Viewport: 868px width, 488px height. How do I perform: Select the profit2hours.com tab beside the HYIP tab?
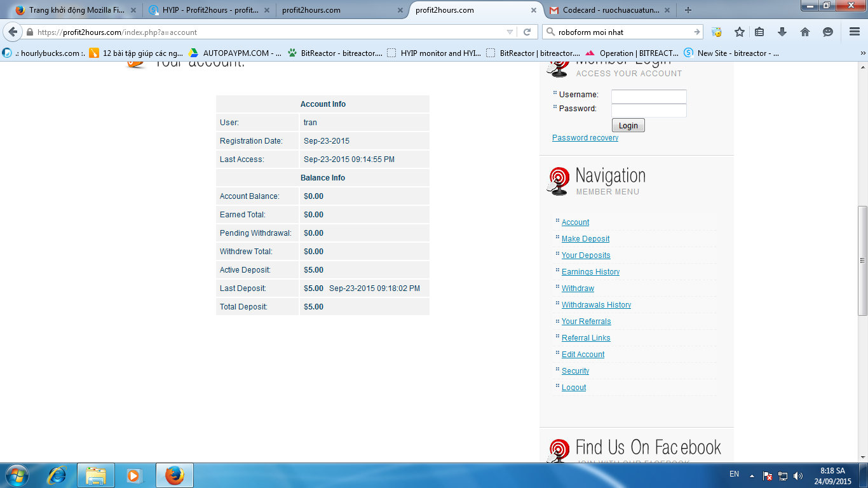pyautogui.click(x=343, y=10)
